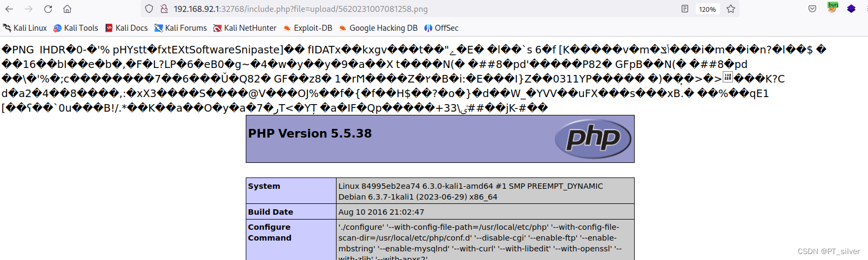
Task: Click the PNG IHDR raw output text
Action: point(415,79)
